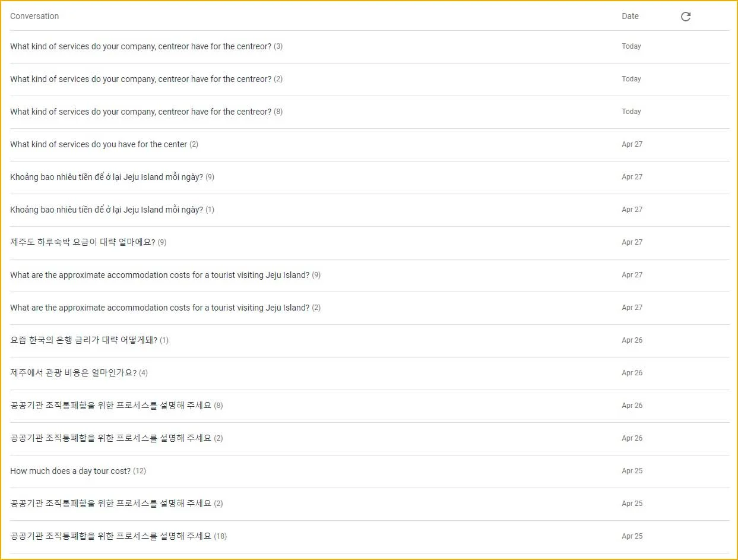Open the '요즘 한국의 은행 금리가' conversation
This screenshot has height=560, width=738.
(84, 340)
